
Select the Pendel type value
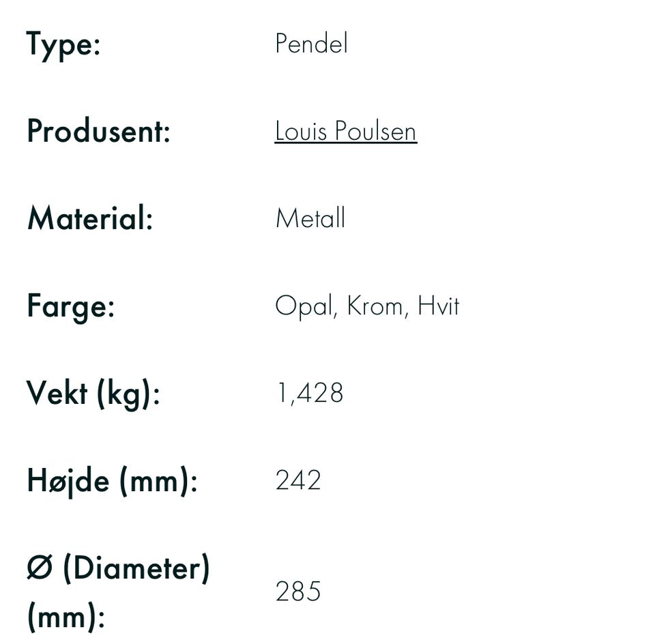(x=311, y=42)
